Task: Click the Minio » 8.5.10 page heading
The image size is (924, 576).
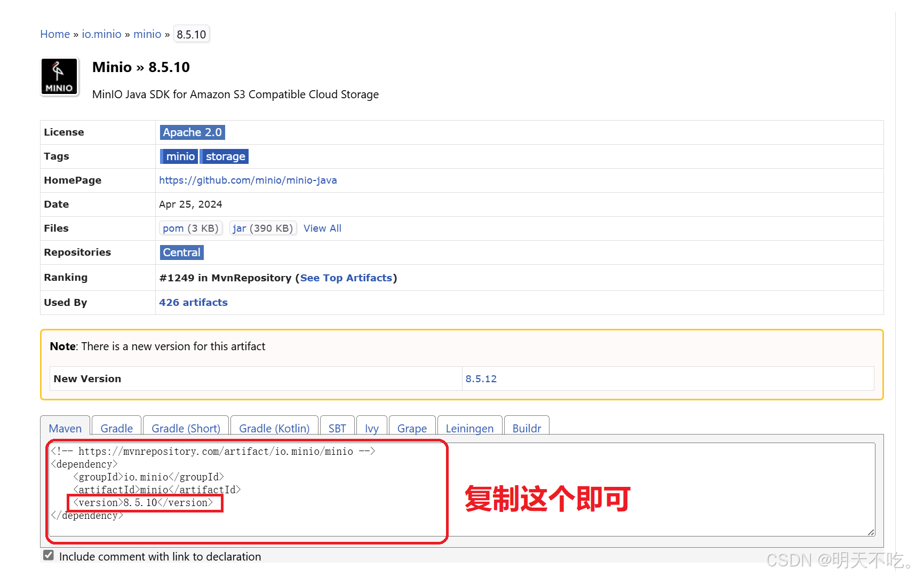Action: click(x=141, y=67)
